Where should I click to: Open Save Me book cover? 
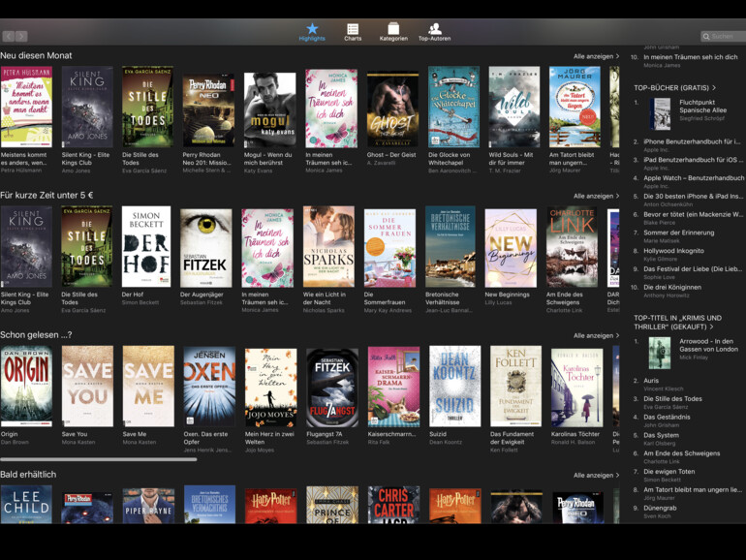click(x=148, y=386)
